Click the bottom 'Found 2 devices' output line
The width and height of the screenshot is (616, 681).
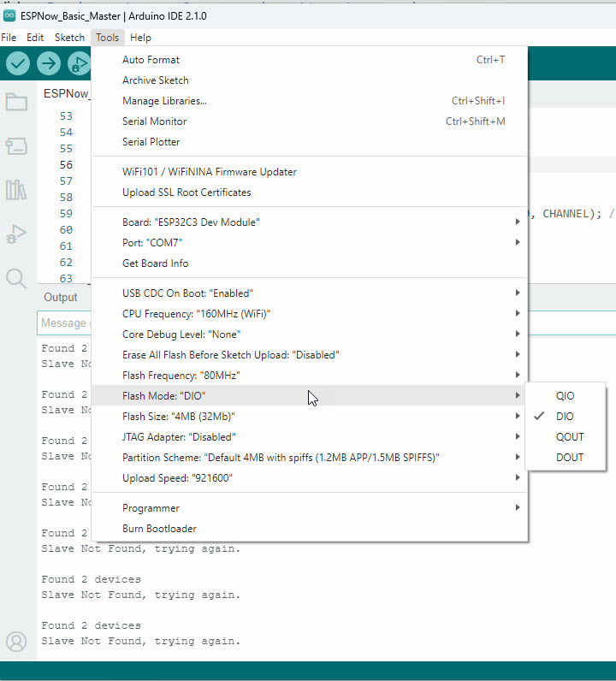click(x=92, y=625)
